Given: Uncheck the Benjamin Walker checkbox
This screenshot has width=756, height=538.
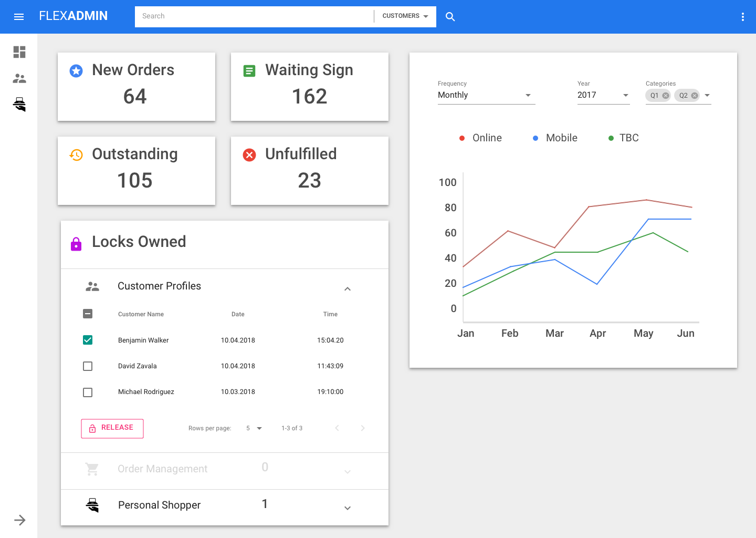Looking at the screenshot, I should click(88, 340).
